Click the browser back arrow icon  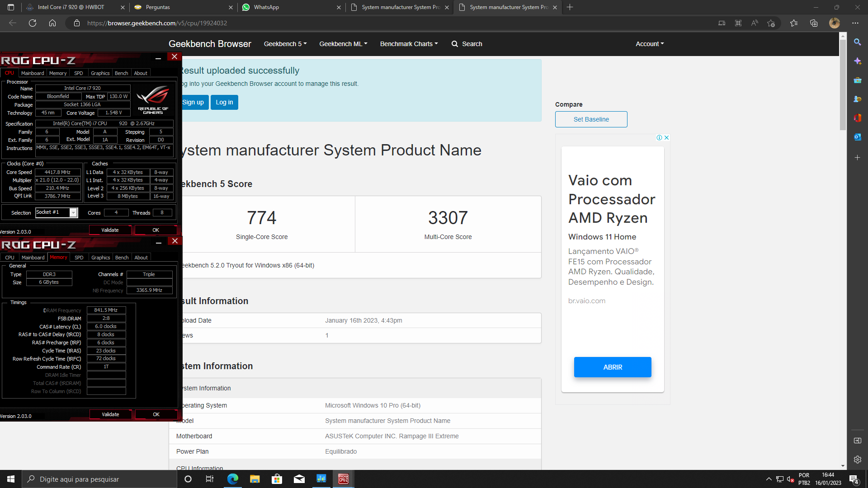[x=13, y=23]
